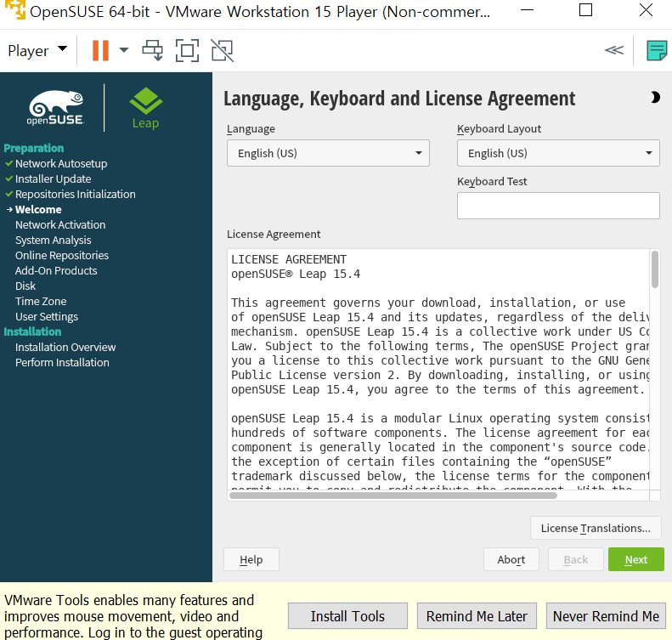Viewport: 672px width, 640px height.
Task: Open the Keyboard Layout dropdown
Action: click(x=558, y=153)
